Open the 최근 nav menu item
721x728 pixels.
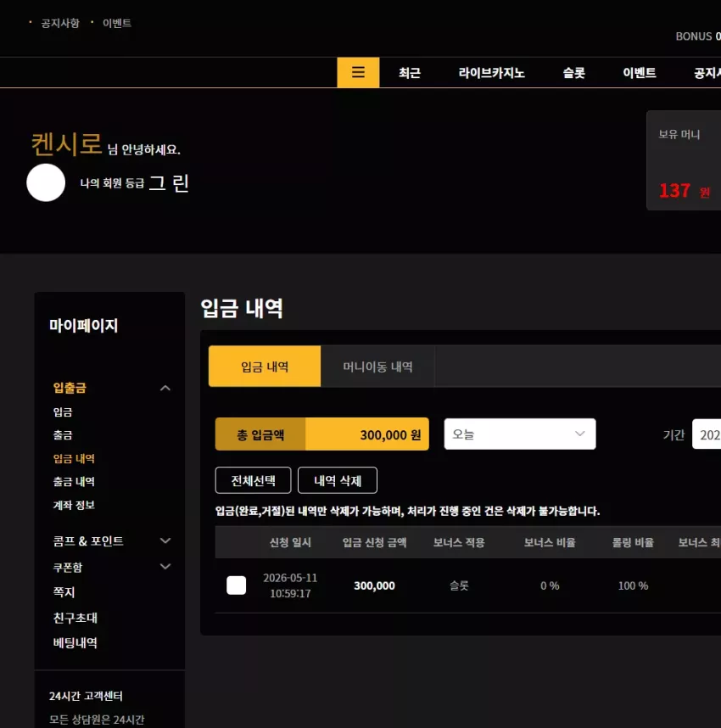pyautogui.click(x=410, y=73)
